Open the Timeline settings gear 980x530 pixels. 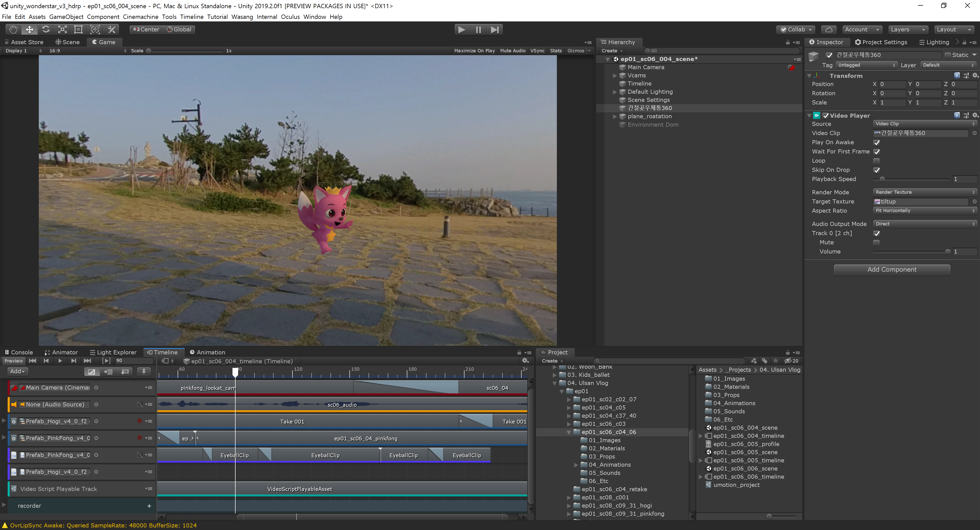coord(525,361)
